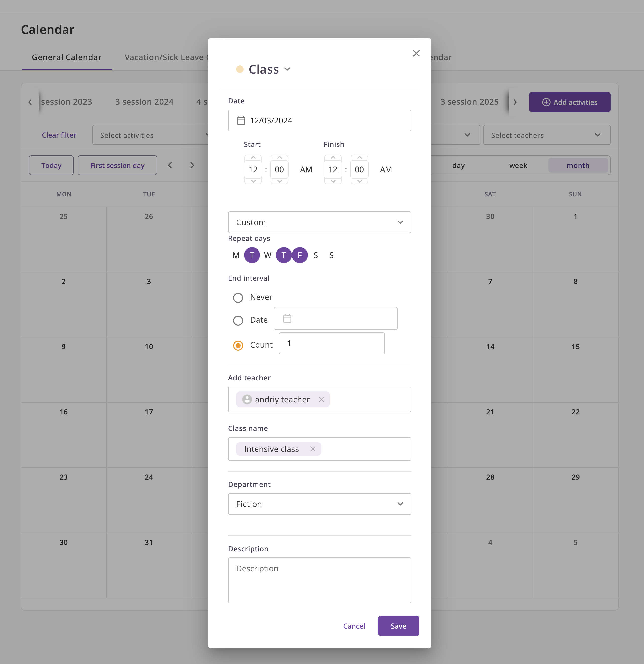Remove andriy teacher from teacher field

point(321,399)
